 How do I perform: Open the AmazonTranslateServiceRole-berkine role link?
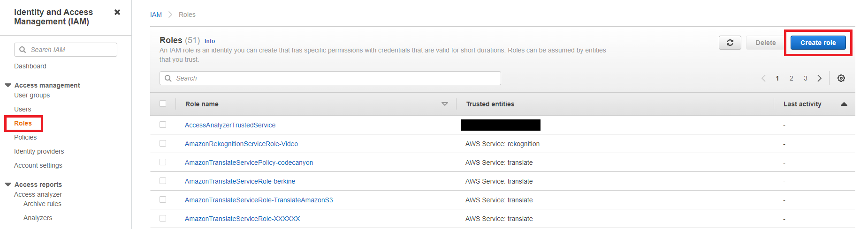coord(240,181)
